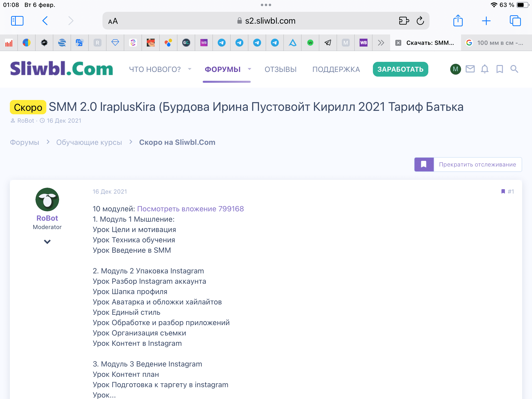Click the green 'ЗАРАБОТАТЬ' button
The height and width of the screenshot is (399, 532).
click(400, 69)
